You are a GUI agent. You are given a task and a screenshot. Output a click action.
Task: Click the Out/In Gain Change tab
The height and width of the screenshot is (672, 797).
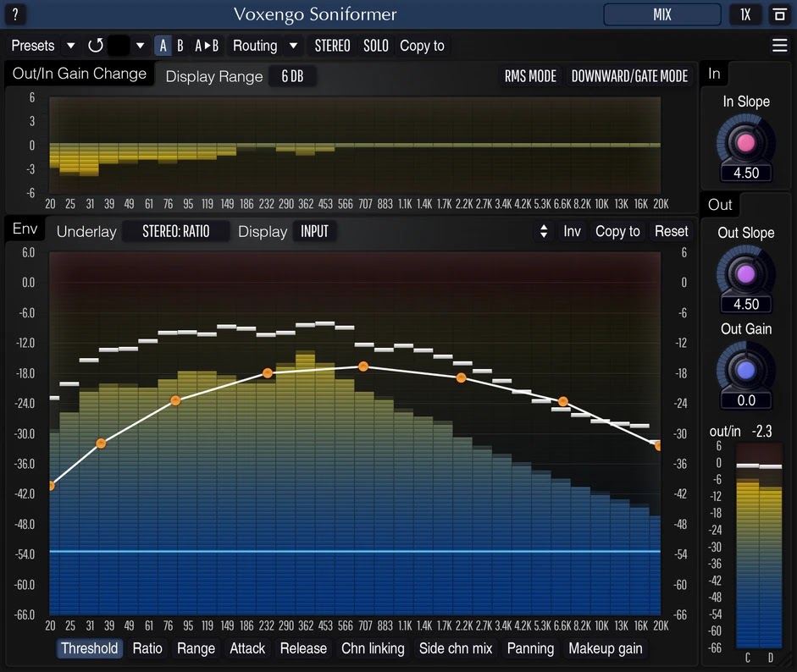tap(80, 74)
